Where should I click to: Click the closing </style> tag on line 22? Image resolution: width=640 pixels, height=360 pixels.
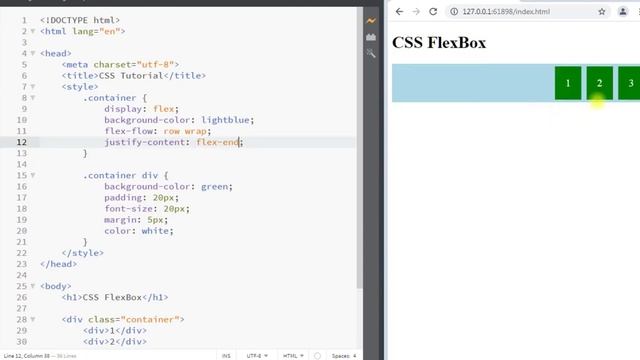[82, 253]
